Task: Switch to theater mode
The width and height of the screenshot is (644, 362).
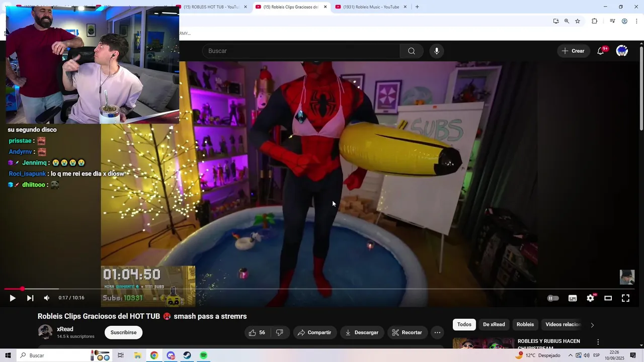Action: 608,298
